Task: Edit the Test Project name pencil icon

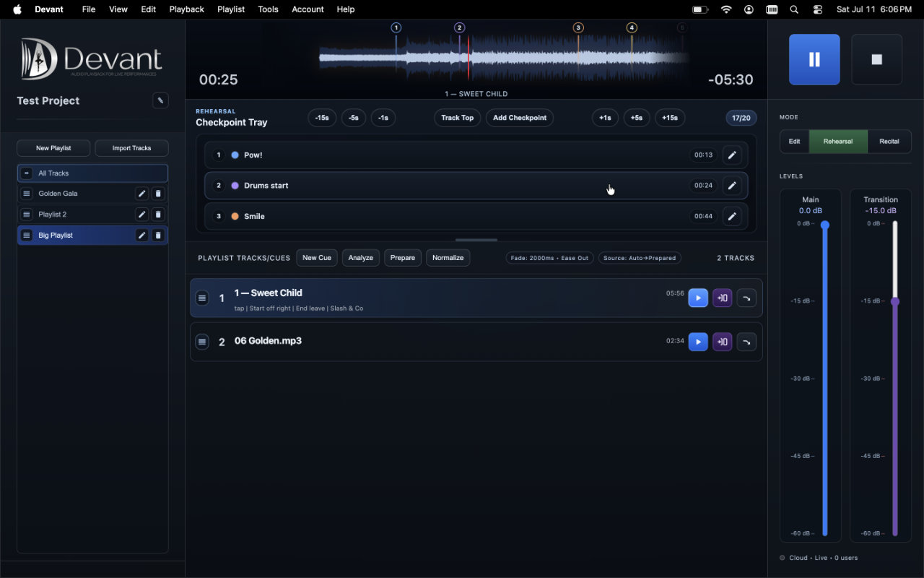Action: pyautogui.click(x=160, y=100)
